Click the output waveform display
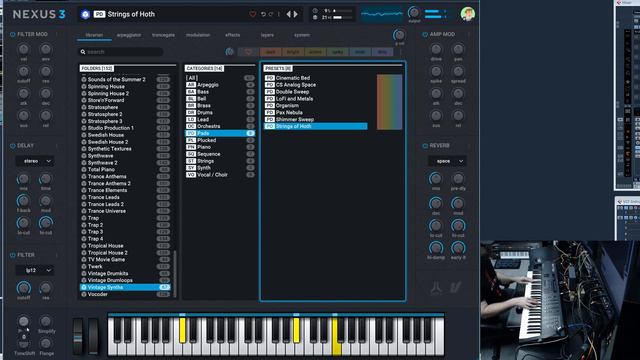640x360 pixels. click(x=382, y=14)
